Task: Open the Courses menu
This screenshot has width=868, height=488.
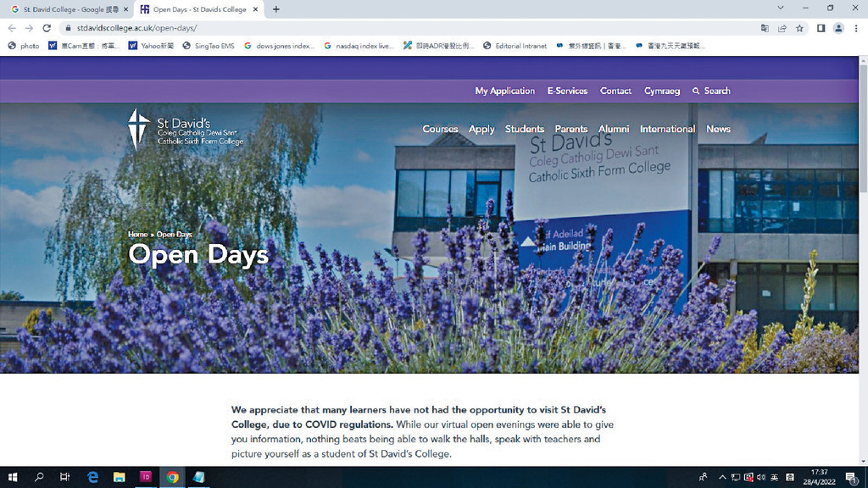Action: coord(440,129)
